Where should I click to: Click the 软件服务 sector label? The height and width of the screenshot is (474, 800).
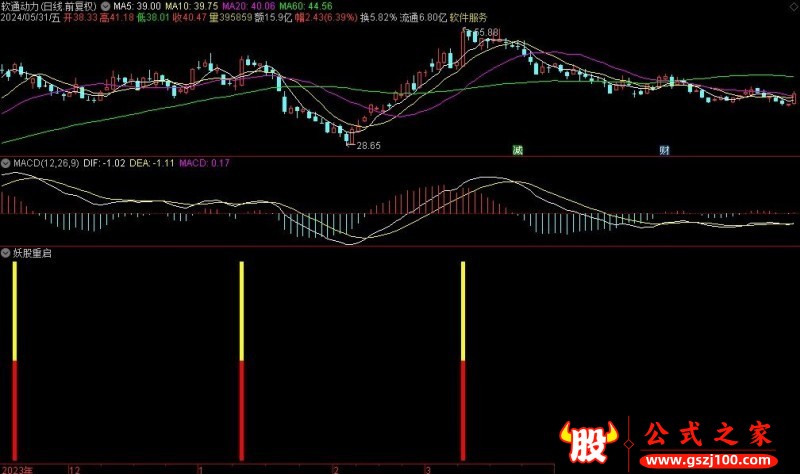(x=468, y=18)
